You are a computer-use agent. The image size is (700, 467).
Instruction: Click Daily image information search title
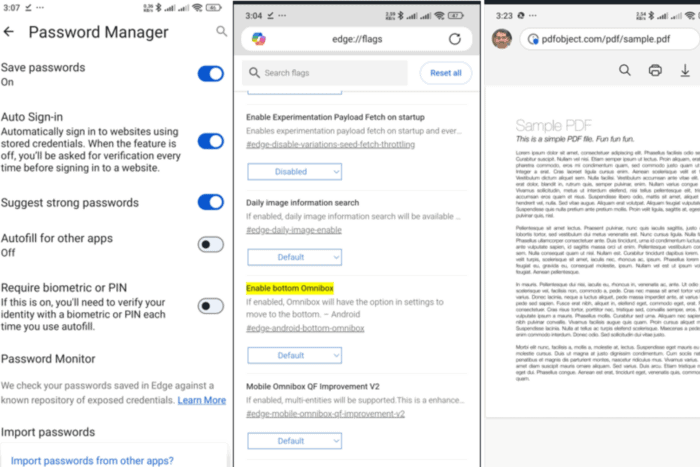pos(303,203)
